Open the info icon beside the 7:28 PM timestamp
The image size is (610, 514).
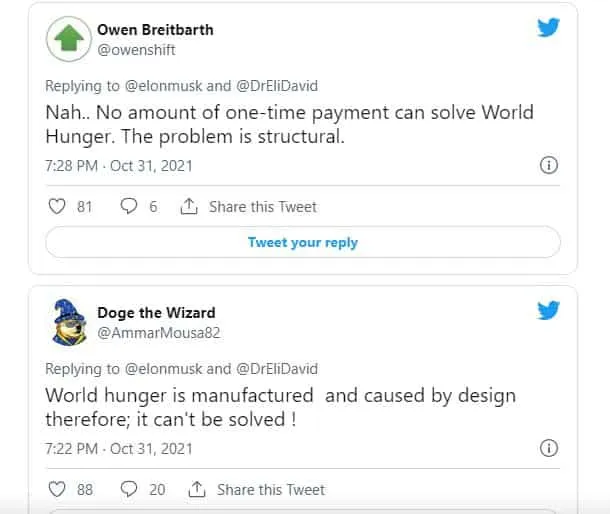pyautogui.click(x=549, y=165)
